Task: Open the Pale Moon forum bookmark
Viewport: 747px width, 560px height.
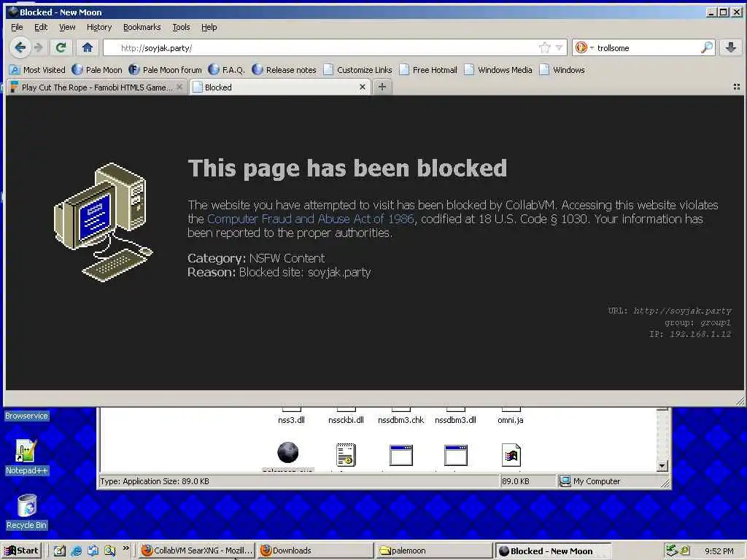Action: tap(166, 70)
